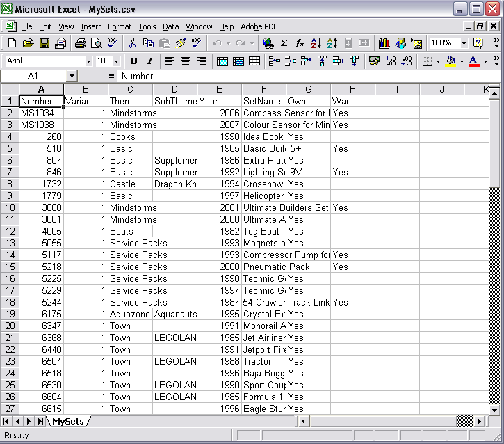The width and height of the screenshot is (504, 444).
Task: Click the Undo arrow
Action: 217,42
